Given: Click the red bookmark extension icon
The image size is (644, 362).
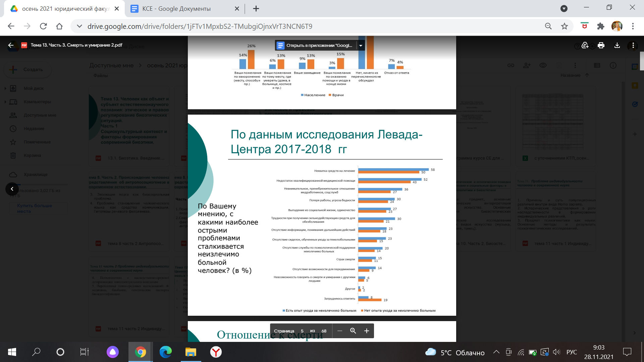Looking at the screenshot, I should click(585, 26).
